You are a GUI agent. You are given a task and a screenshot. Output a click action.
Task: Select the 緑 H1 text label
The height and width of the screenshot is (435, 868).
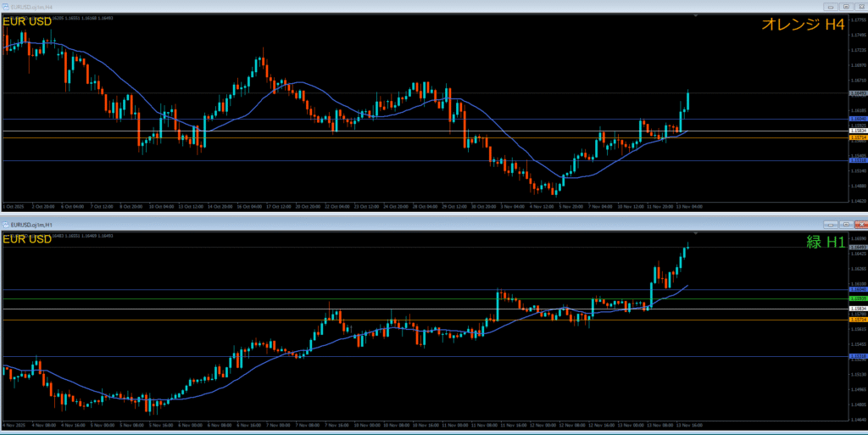825,242
